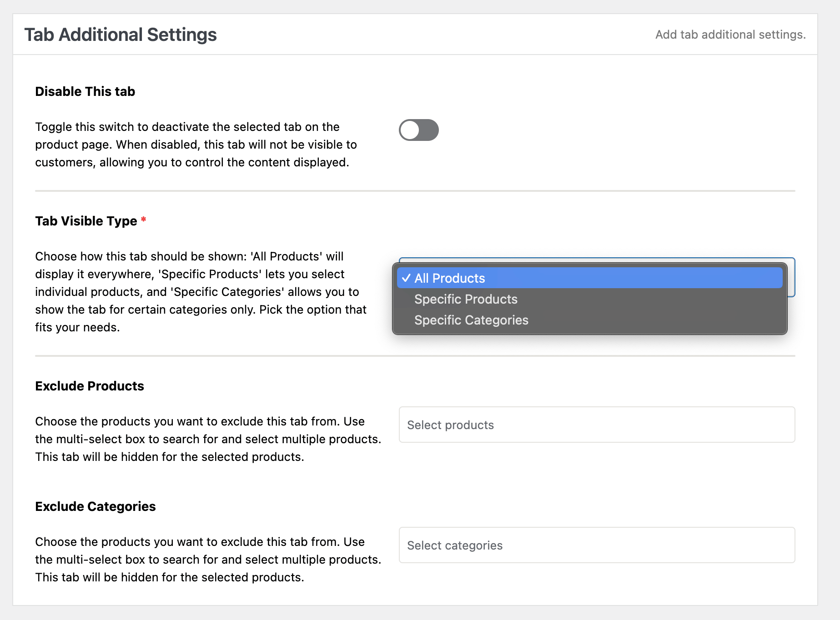Click the Select products field
Image resolution: width=840 pixels, height=620 pixels.
[597, 425]
